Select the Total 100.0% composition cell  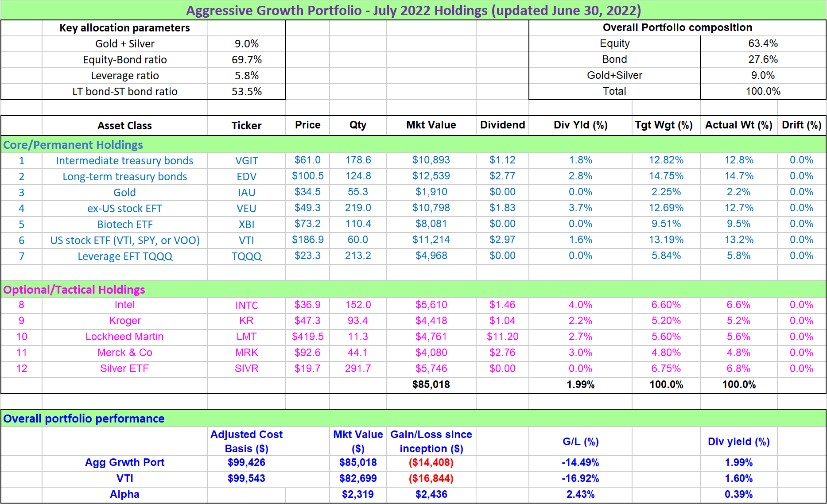(x=763, y=91)
